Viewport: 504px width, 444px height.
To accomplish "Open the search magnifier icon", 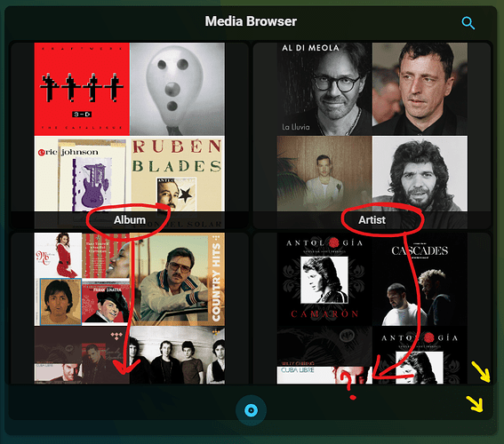I will coord(468,23).
